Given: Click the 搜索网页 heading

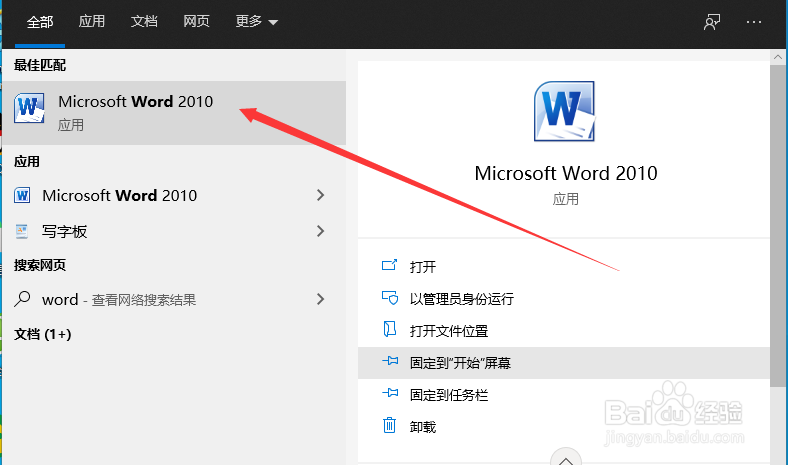Looking at the screenshot, I should pos(40,265).
